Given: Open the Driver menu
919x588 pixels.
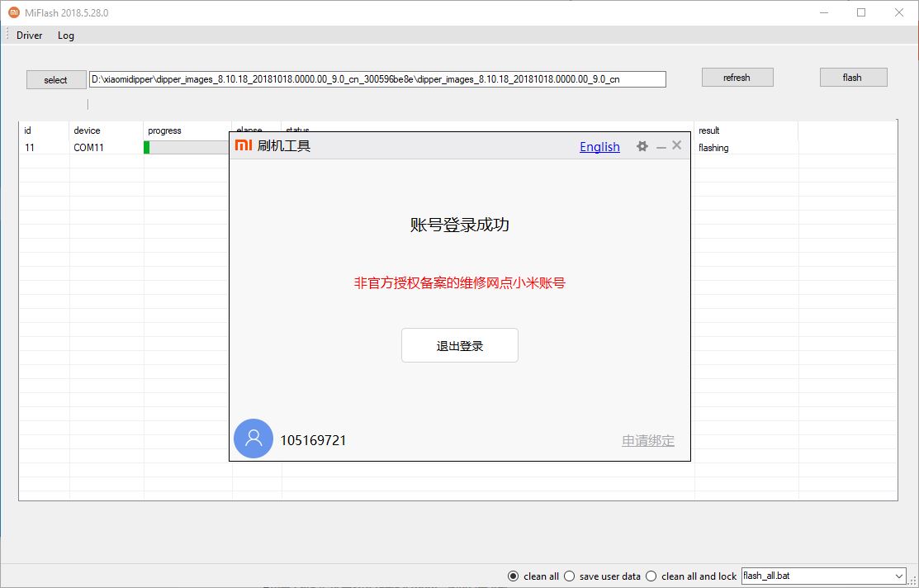Looking at the screenshot, I should (x=29, y=36).
